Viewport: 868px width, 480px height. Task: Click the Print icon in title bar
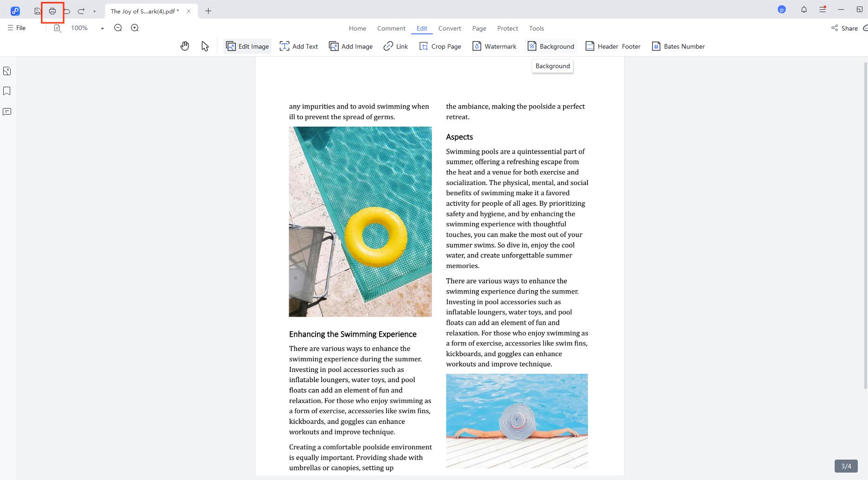52,11
